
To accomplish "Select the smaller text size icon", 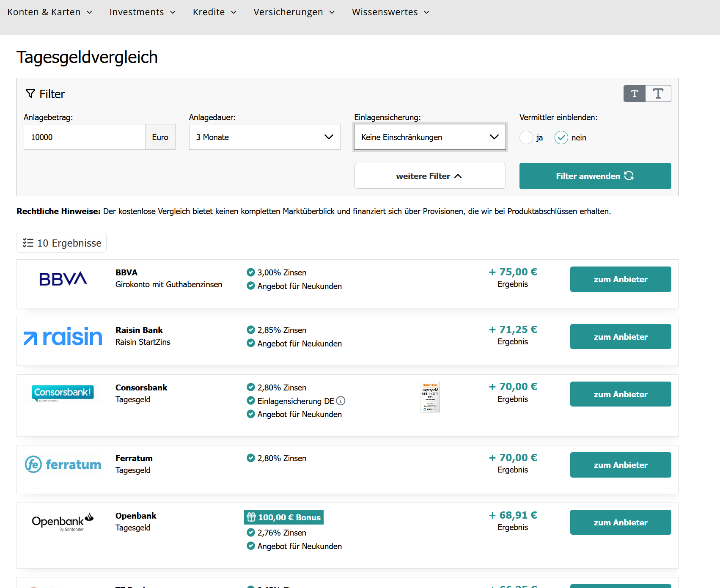I will tap(635, 93).
